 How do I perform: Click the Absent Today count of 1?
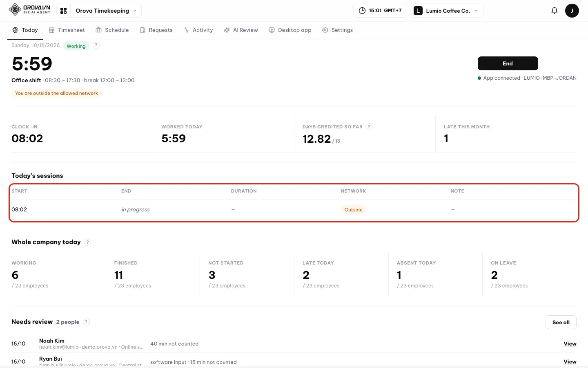tap(399, 275)
